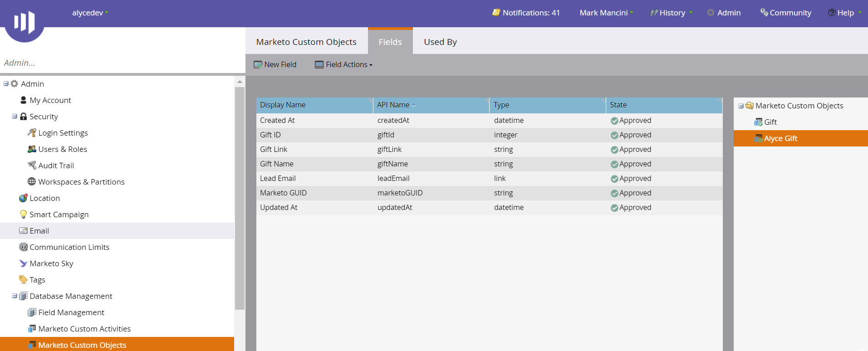
Task: Click the Tags label icon
Action: [23, 279]
